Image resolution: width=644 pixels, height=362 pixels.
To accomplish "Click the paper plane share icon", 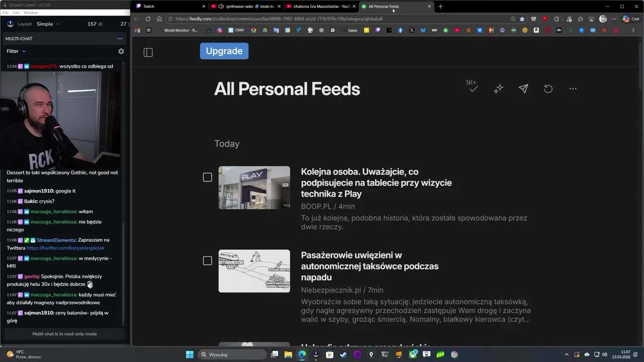I will 523,88.
